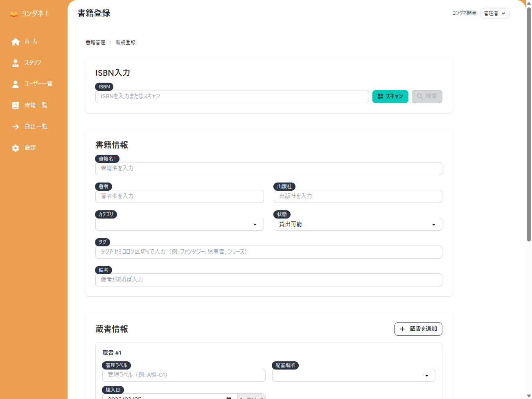This screenshot has width=532, height=399.
Task: Select 新規登録 in the breadcrumb
Action: click(x=126, y=42)
